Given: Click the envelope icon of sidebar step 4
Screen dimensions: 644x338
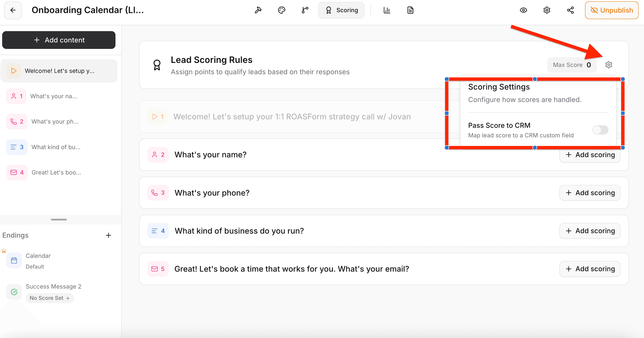Looking at the screenshot, I should [x=14, y=172].
